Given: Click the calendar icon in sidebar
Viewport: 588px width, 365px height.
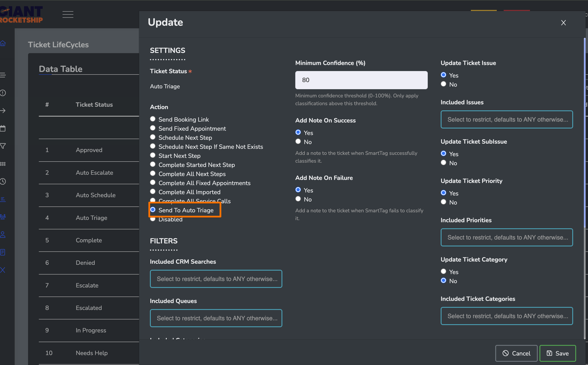Looking at the screenshot, I should (x=3, y=128).
